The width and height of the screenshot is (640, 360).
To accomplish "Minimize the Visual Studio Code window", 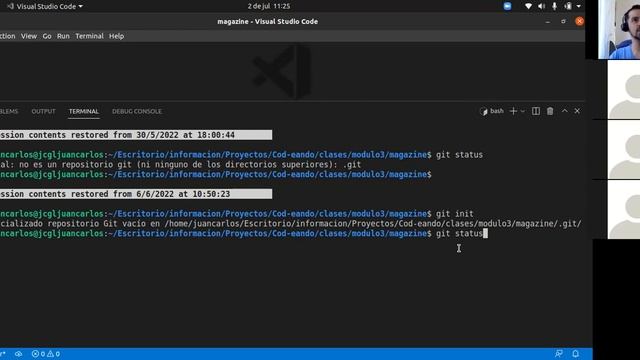I will [x=548, y=22].
